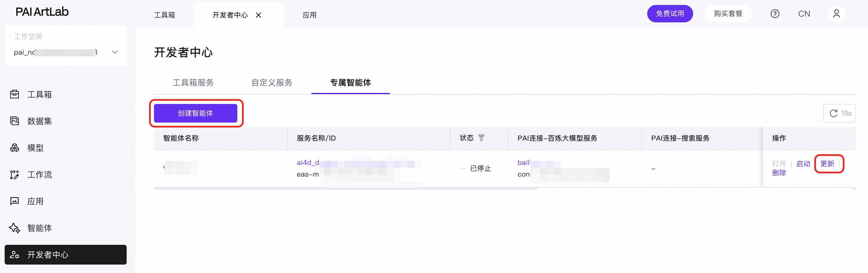Switch language via the CN selector
Viewport: 868px width, 273px height.
tap(804, 14)
